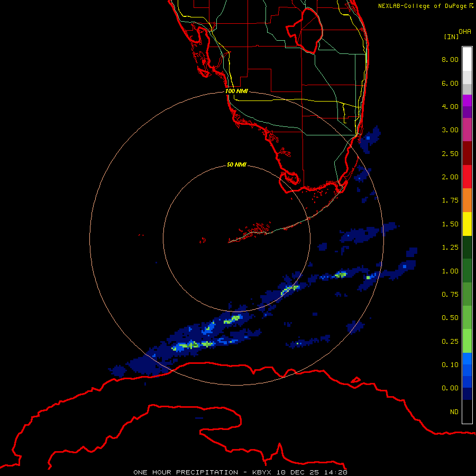Click the 0.00 legend value
The width and height of the screenshot is (476, 476).
tap(450, 388)
